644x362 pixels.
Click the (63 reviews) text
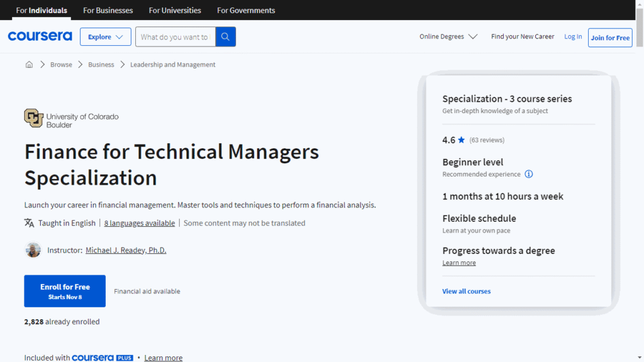[x=487, y=140]
